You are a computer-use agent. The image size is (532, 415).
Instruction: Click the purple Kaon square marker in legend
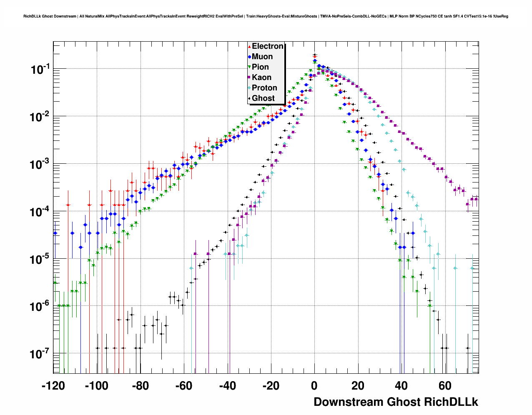point(249,77)
